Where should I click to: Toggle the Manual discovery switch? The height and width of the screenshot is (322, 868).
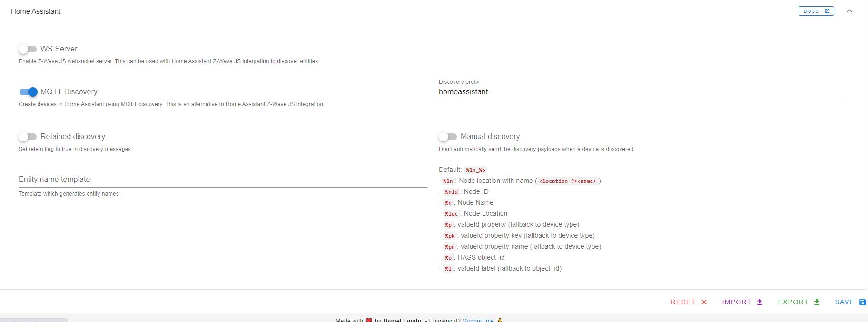click(x=448, y=137)
